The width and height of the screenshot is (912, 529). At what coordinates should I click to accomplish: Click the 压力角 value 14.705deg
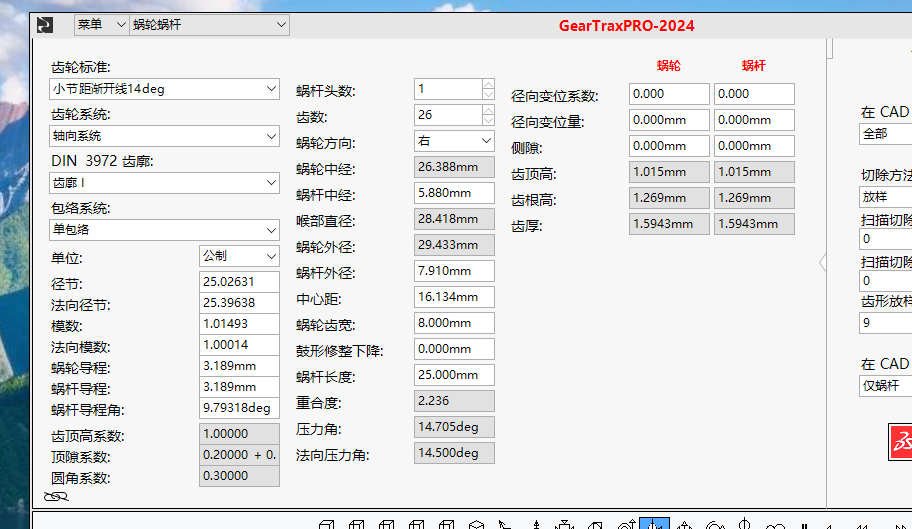[454, 427]
